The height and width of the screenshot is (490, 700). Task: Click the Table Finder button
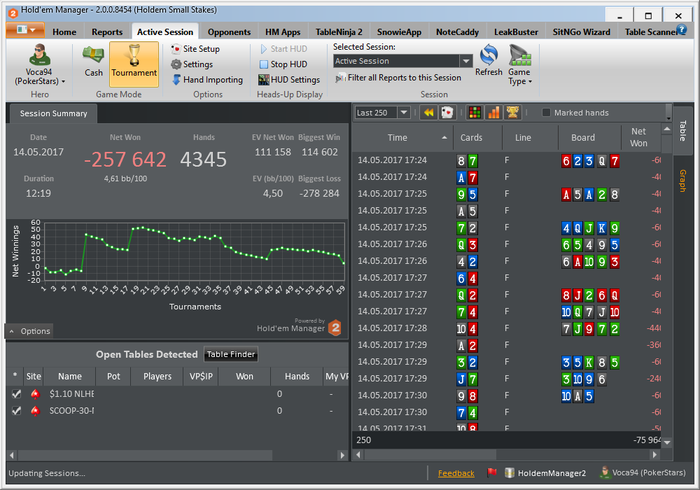pyautogui.click(x=230, y=354)
